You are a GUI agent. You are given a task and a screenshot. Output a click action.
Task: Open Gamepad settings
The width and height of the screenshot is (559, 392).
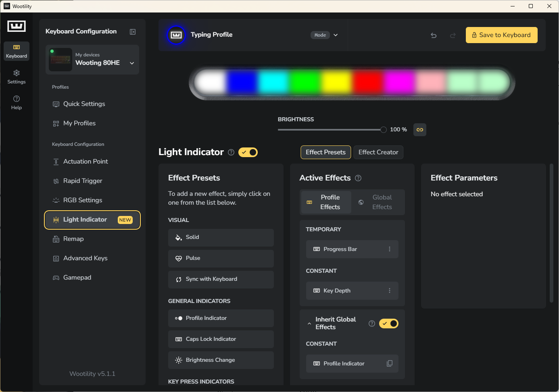[x=92, y=278]
